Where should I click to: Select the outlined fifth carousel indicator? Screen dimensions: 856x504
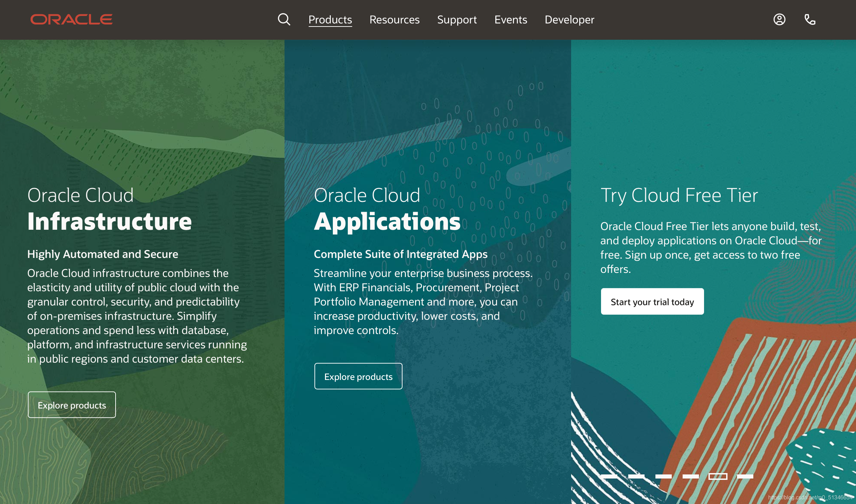pyautogui.click(x=718, y=476)
